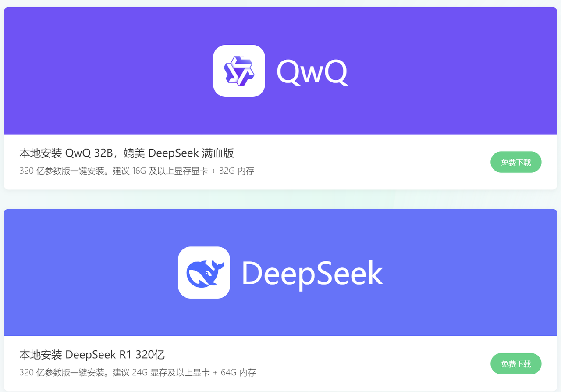Open the 本地安装 DeepSeek R1 320亿 title
Screen dimensions: 561x392
point(92,355)
